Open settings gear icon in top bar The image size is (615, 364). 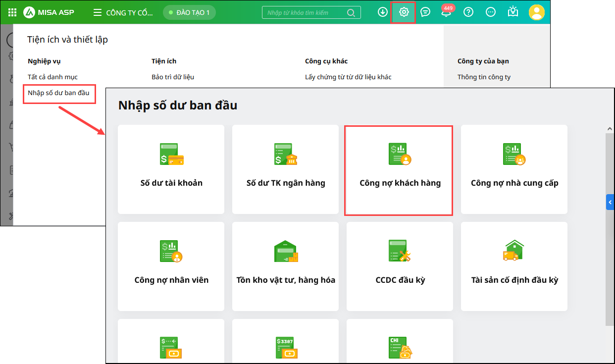tap(404, 12)
